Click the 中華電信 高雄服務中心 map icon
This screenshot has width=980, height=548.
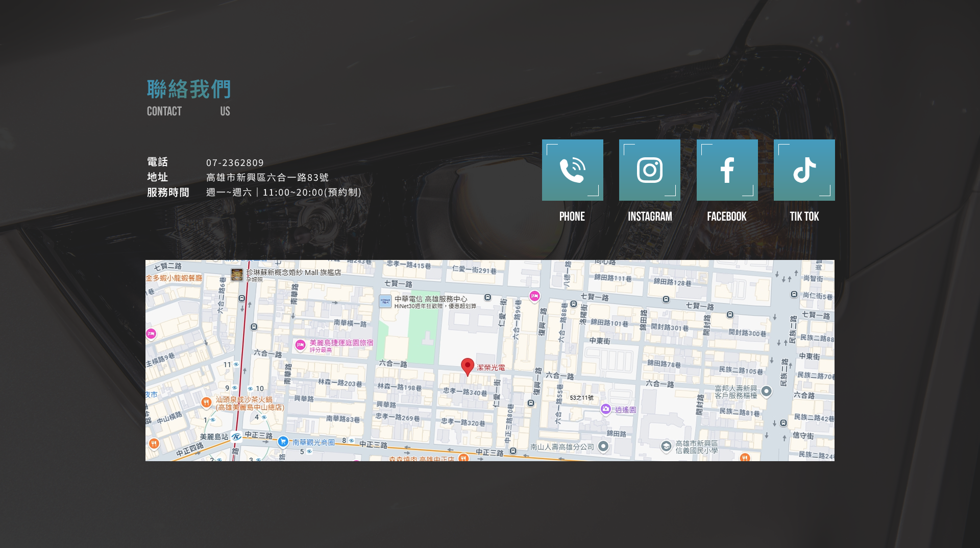click(385, 301)
